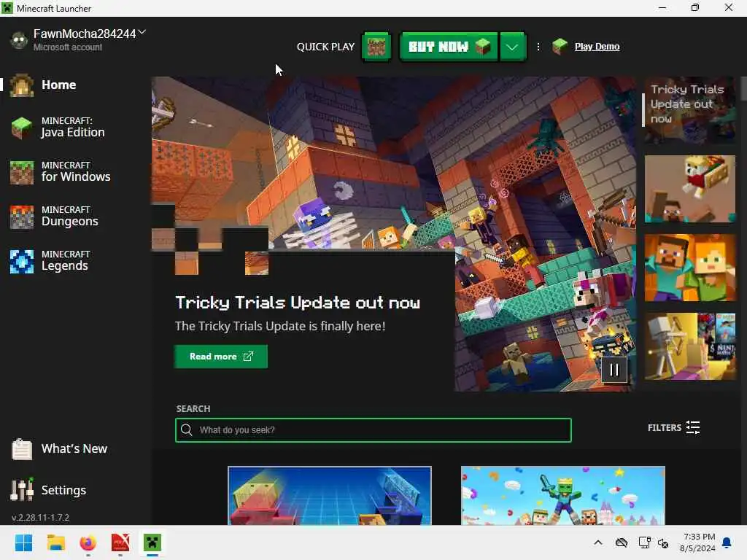Click the Read more button
Image resolution: width=747 pixels, height=560 pixels.
point(221,356)
